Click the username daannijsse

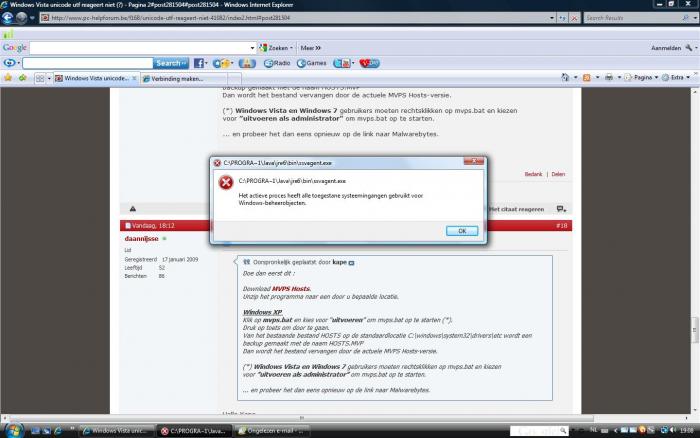[141, 238]
